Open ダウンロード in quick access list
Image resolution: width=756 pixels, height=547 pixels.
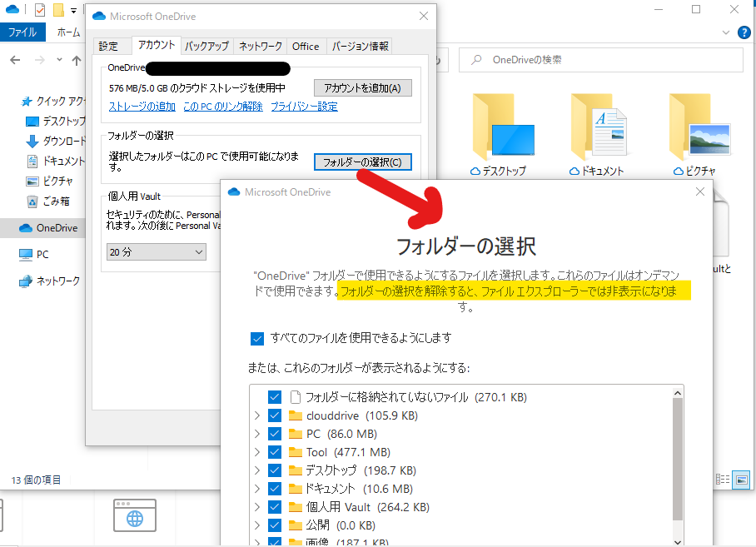point(56,141)
